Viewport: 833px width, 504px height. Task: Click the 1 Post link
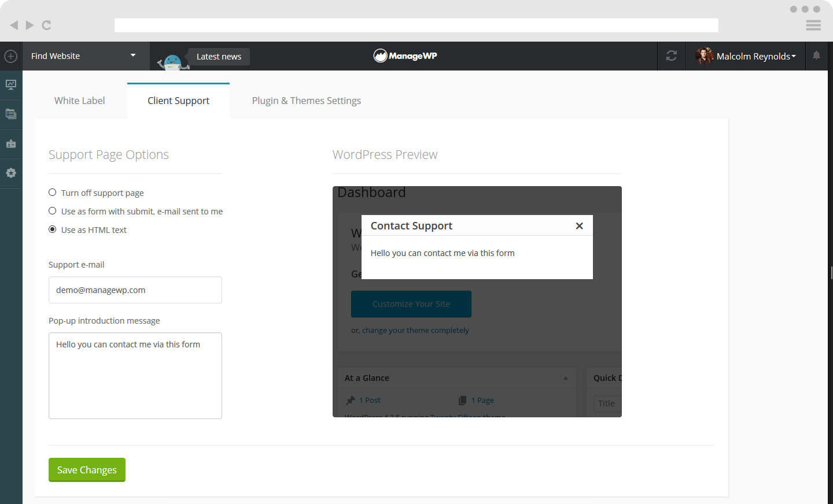coord(370,400)
